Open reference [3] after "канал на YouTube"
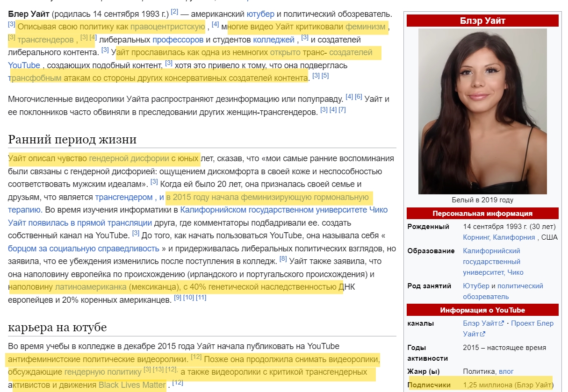The image size is (568, 392). [x=136, y=233]
